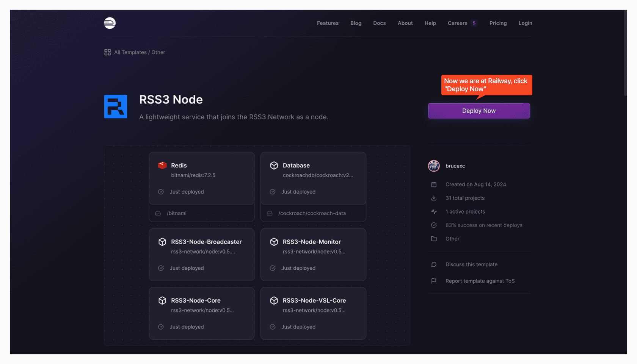Open the About page

405,23
